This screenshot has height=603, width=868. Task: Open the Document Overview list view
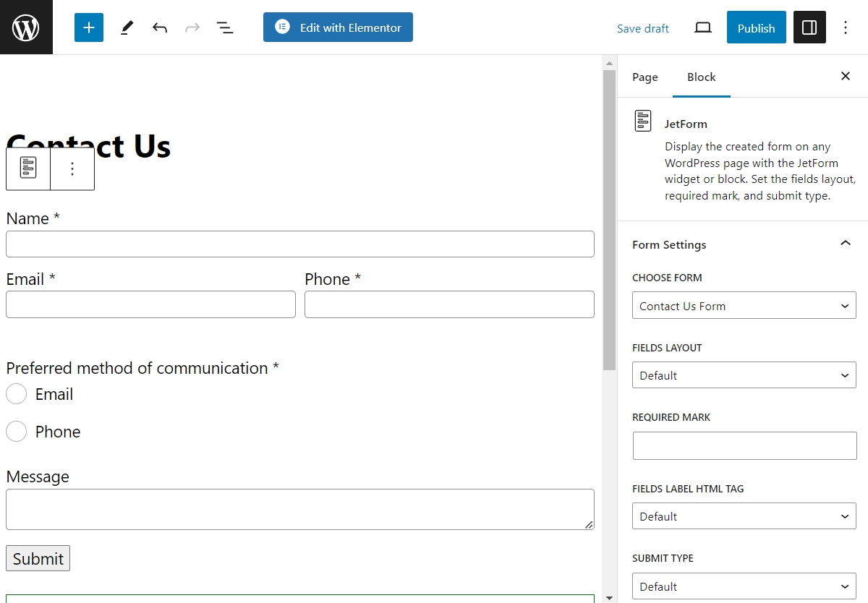pyautogui.click(x=225, y=27)
